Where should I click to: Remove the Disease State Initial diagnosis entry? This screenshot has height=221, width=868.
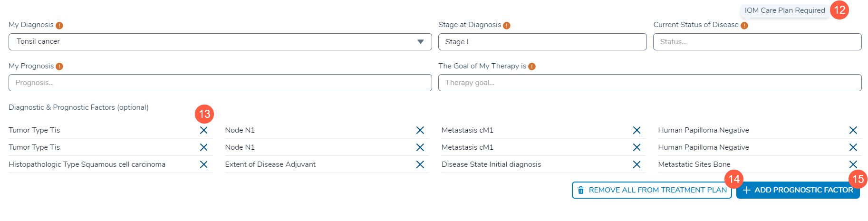(637, 164)
